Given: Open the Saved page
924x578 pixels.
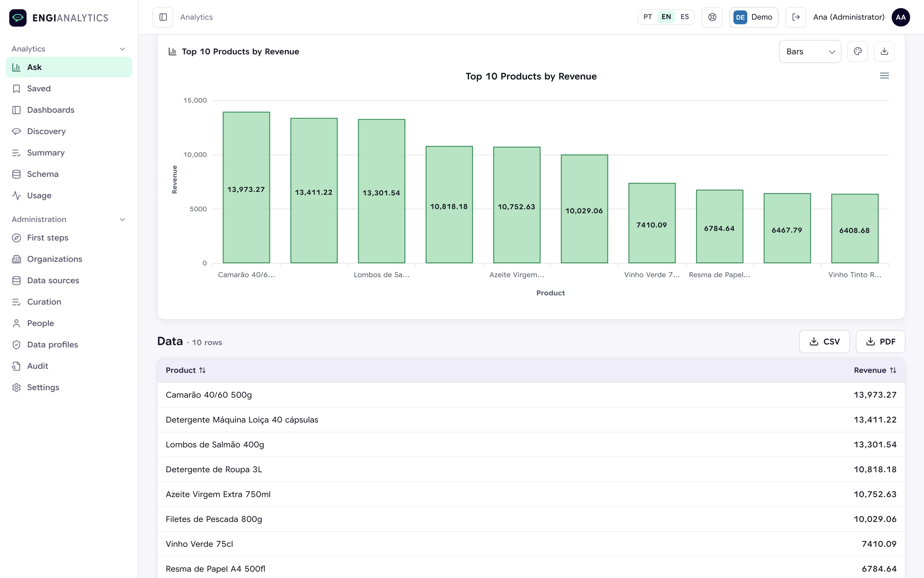Looking at the screenshot, I should [69, 89].
